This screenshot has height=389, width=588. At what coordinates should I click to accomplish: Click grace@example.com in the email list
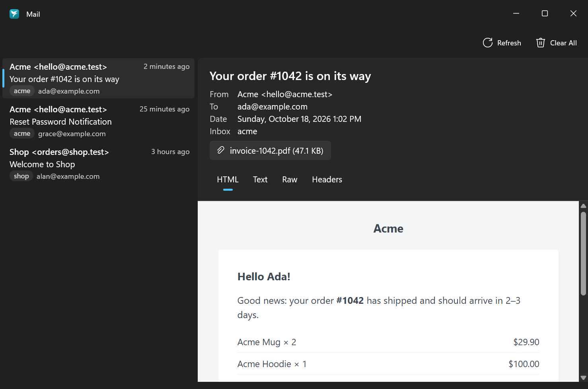[72, 134]
